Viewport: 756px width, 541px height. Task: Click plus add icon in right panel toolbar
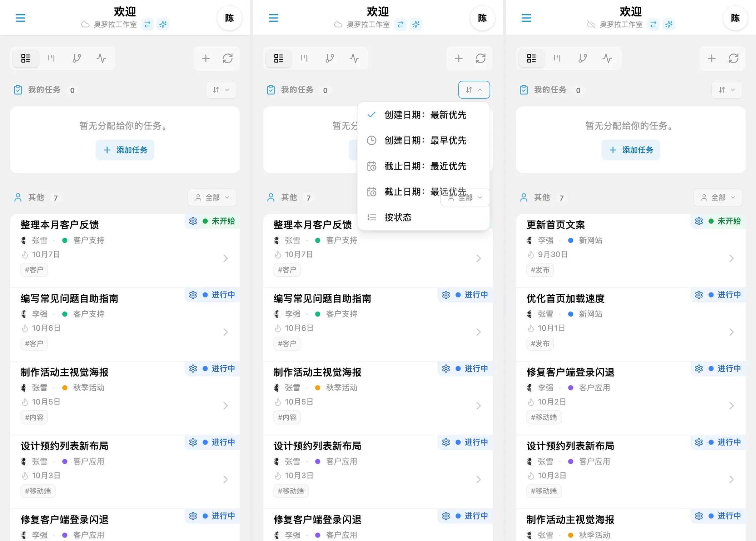[712, 58]
